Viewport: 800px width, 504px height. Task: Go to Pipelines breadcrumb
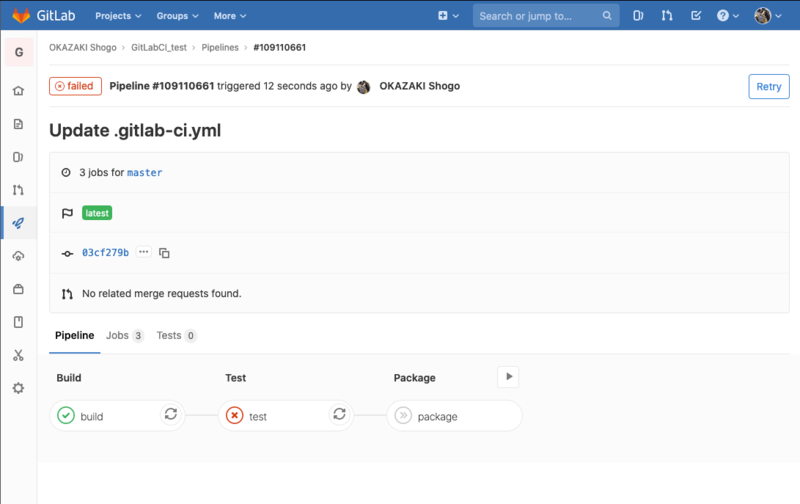coord(220,47)
